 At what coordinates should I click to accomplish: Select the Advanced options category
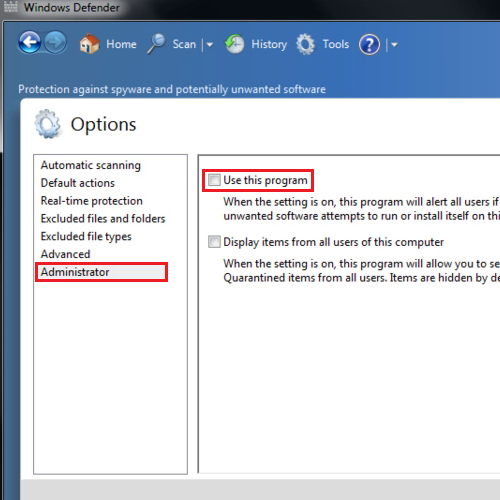point(65,254)
